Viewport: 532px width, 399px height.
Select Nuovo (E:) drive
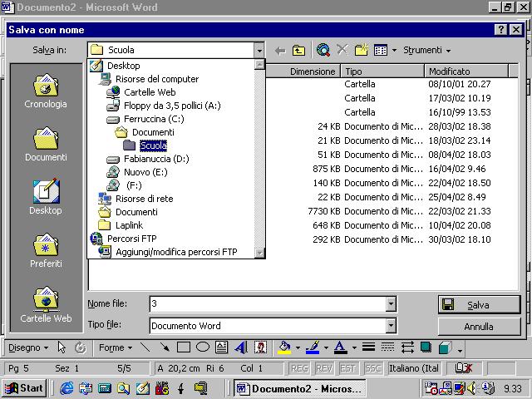coord(145,172)
